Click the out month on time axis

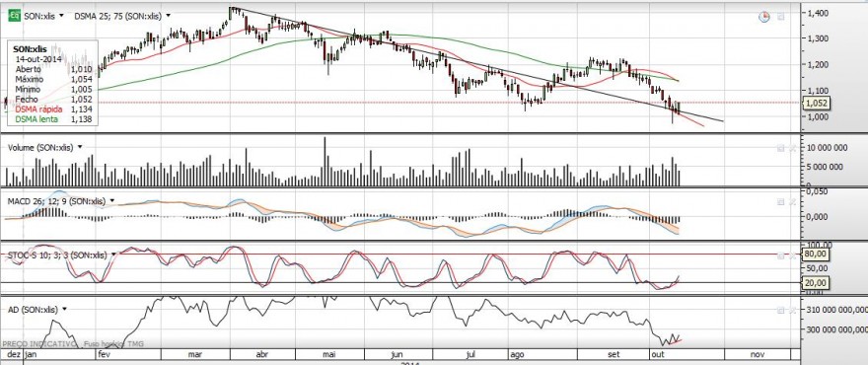tap(657, 354)
